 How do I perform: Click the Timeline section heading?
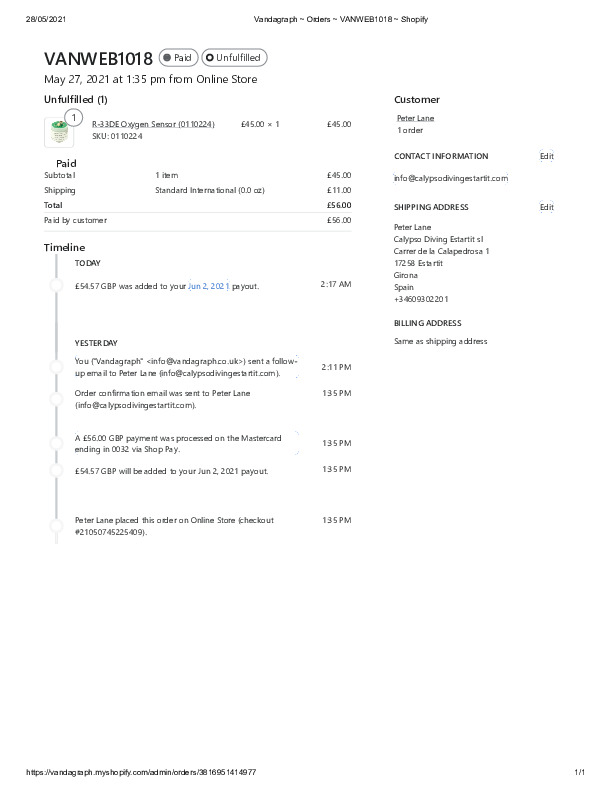coord(65,247)
